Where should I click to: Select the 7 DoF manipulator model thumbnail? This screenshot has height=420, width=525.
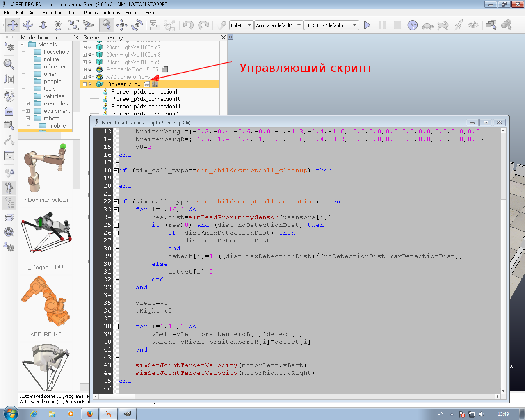point(46,168)
